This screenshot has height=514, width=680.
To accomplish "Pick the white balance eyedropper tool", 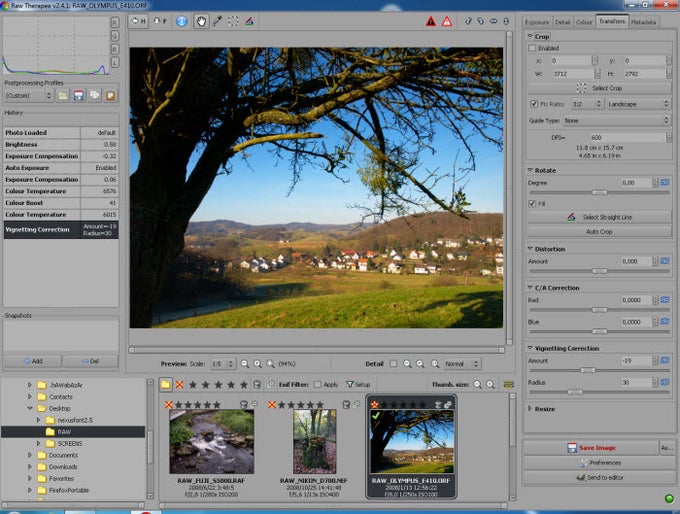I will pyautogui.click(x=217, y=20).
